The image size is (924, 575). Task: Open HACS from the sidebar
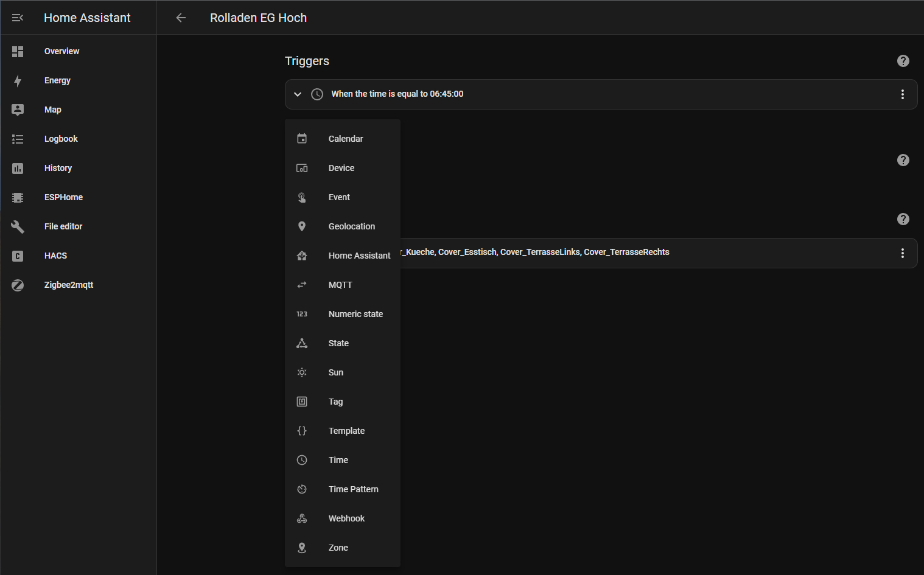pyautogui.click(x=55, y=256)
